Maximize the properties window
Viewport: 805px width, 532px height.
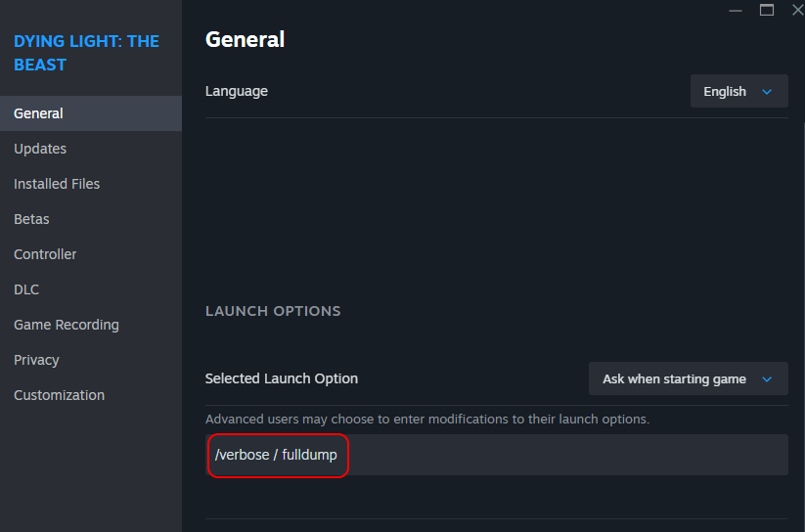click(x=767, y=10)
